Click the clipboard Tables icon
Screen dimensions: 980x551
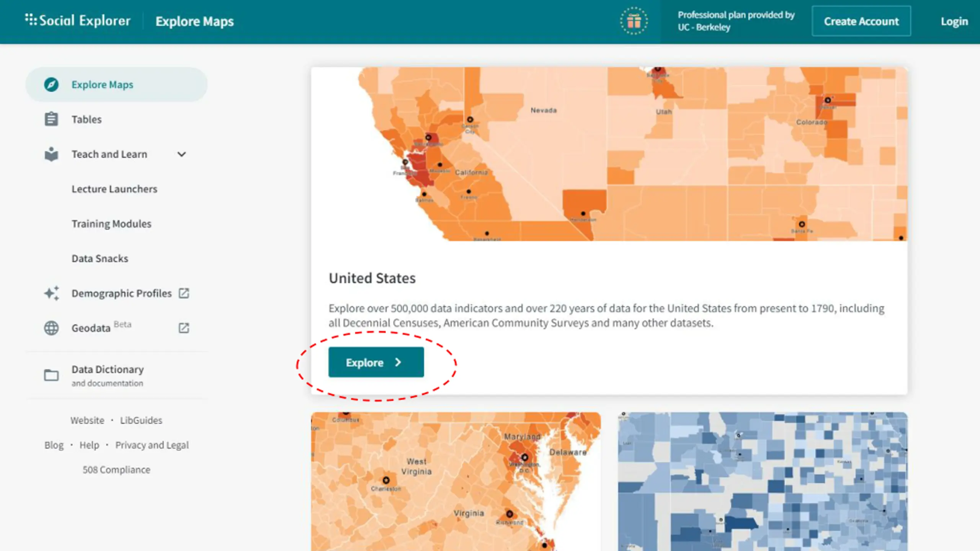click(x=51, y=119)
